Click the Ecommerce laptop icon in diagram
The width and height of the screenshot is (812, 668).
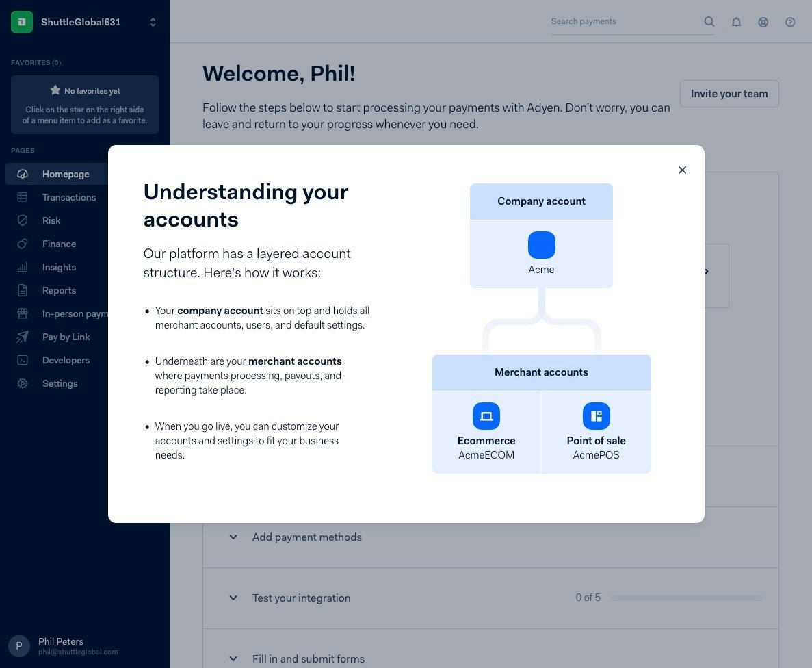[486, 416]
